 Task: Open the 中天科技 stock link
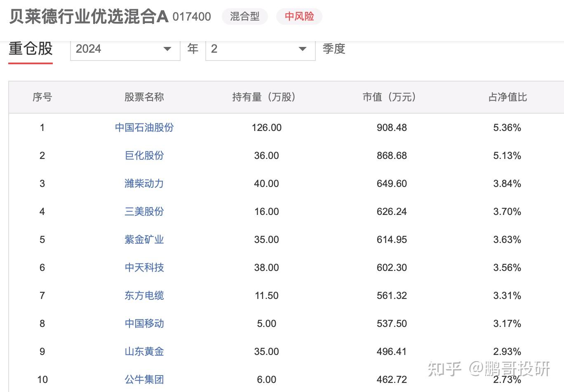pos(144,268)
